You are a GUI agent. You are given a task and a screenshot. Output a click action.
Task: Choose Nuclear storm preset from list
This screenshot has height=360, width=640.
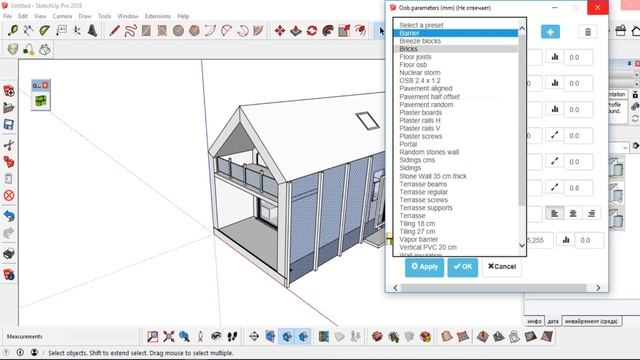456,73
